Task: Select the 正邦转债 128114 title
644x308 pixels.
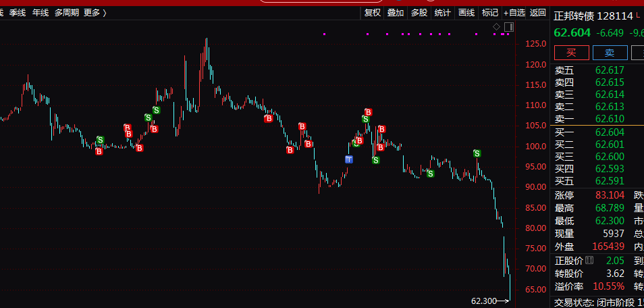Action: pos(593,16)
